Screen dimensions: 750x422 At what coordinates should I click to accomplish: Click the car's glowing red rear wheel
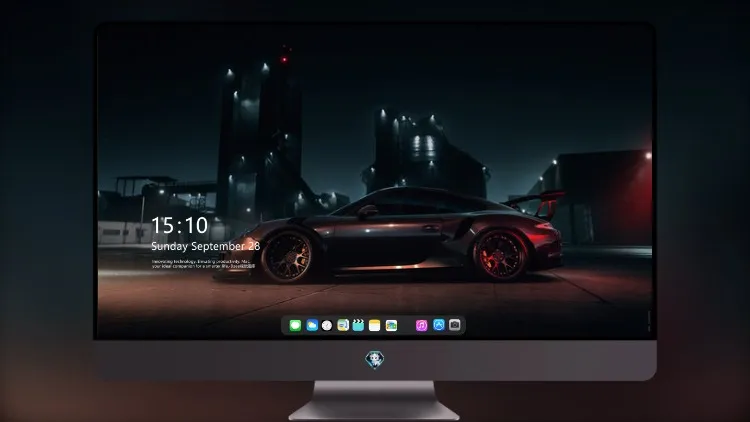coord(500,254)
